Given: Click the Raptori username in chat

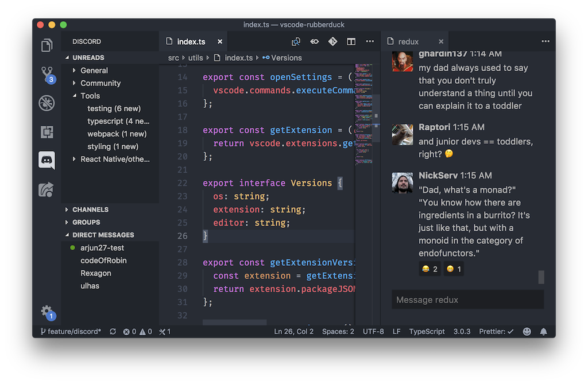Looking at the screenshot, I should click(434, 127).
